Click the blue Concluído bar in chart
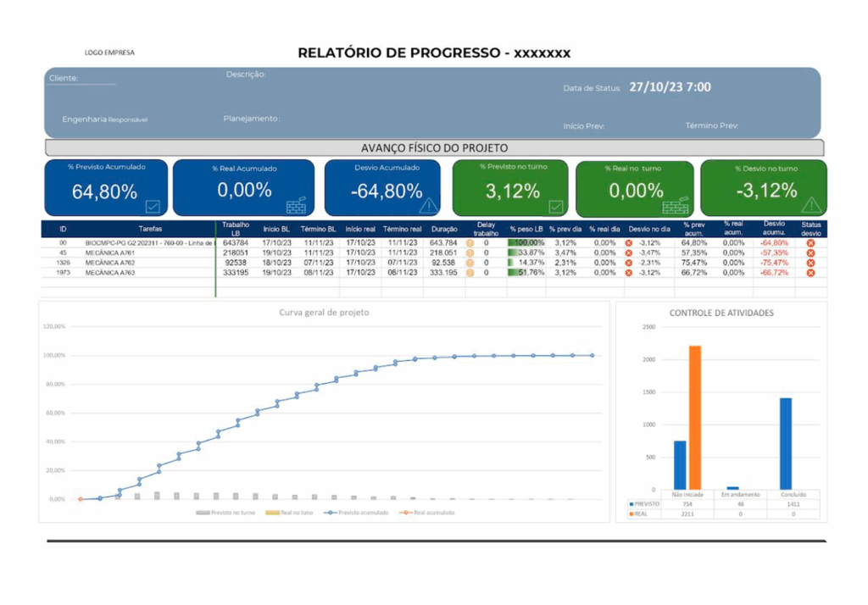The width and height of the screenshot is (868, 605). (786, 443)
